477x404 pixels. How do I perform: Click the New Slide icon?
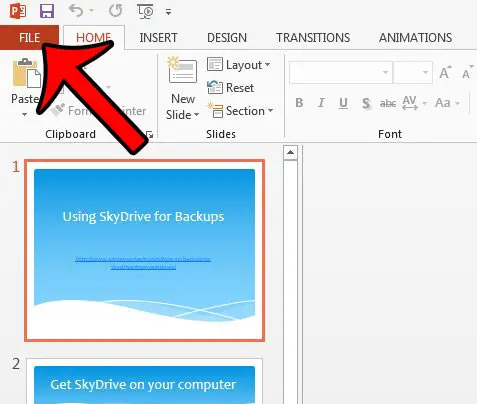pyautogui.click(x=182, y=70)
